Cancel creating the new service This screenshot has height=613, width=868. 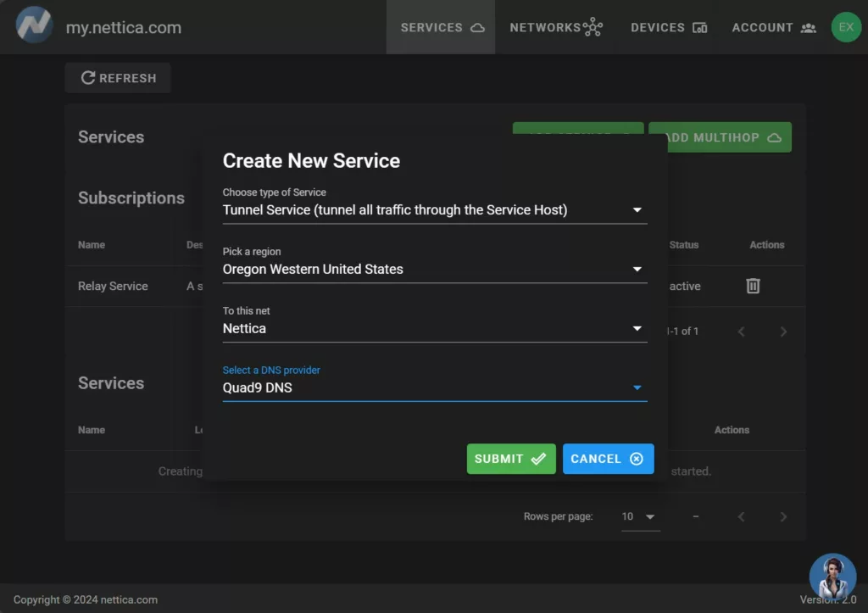tap(608, 459)
